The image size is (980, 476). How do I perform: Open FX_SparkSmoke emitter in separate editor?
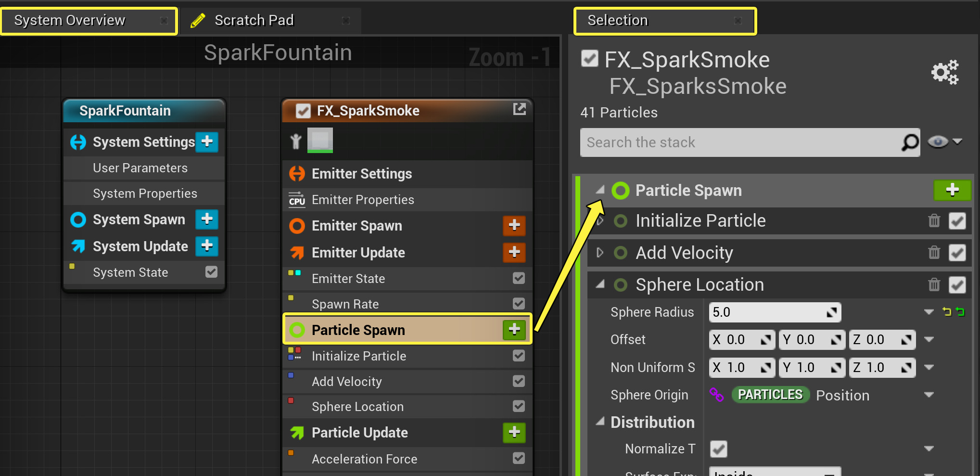click(x=520, y=109)
